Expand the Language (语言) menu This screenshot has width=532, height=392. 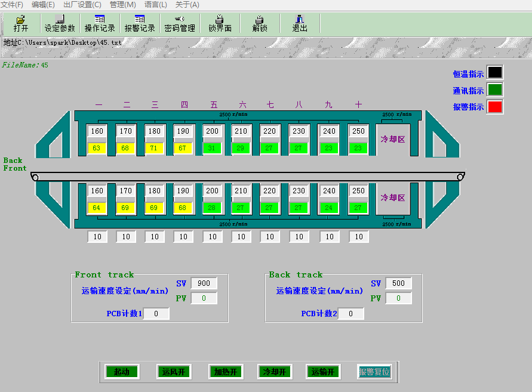(x=155, y=5)
